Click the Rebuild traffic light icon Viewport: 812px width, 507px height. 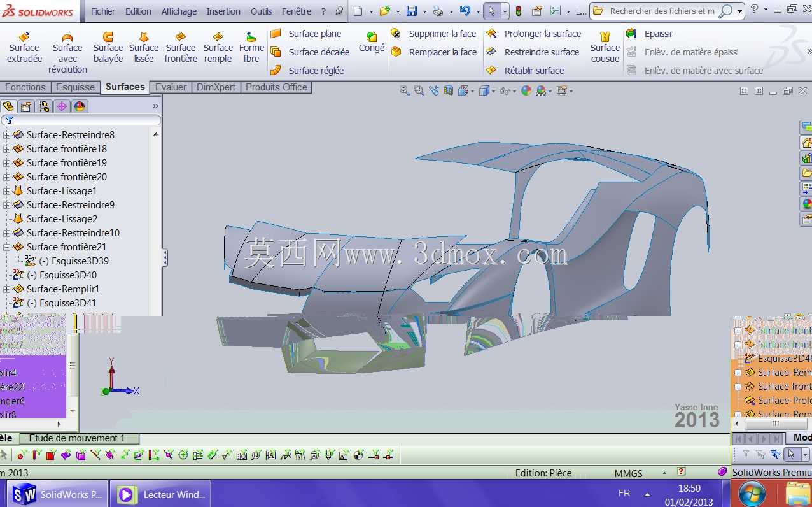[x=519, y=11]
